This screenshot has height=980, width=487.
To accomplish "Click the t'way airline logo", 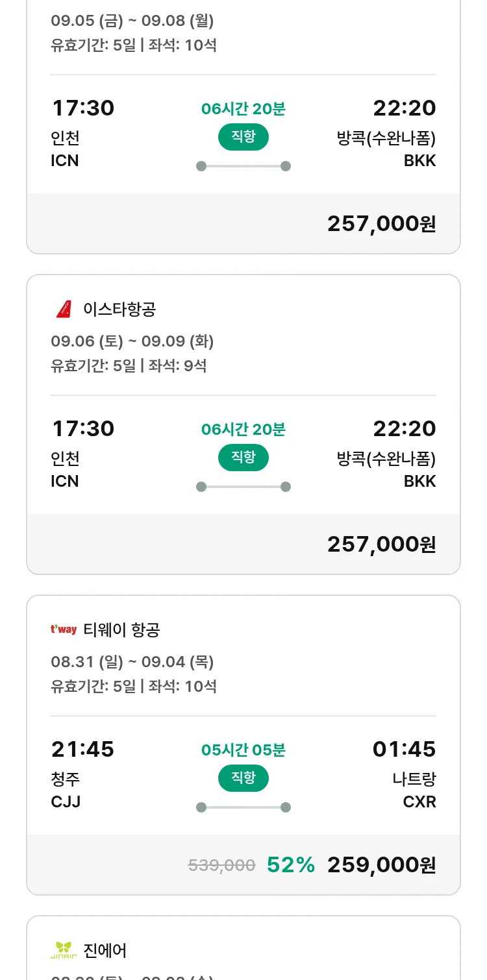I will [x=64, y=630].
